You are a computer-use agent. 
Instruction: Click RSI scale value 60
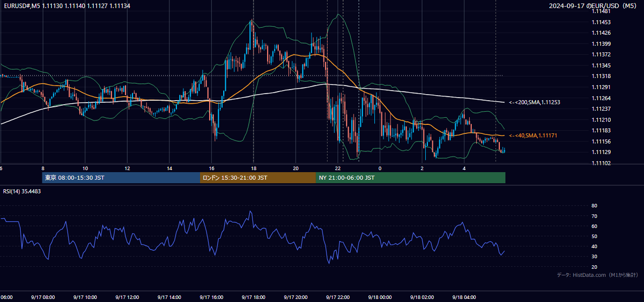(594, 226)
